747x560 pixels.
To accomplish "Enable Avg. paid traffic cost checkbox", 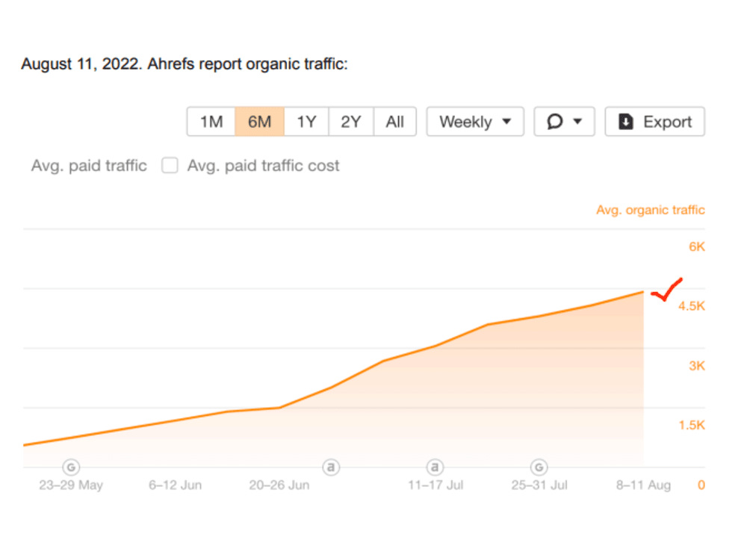I will coord(170,166).
